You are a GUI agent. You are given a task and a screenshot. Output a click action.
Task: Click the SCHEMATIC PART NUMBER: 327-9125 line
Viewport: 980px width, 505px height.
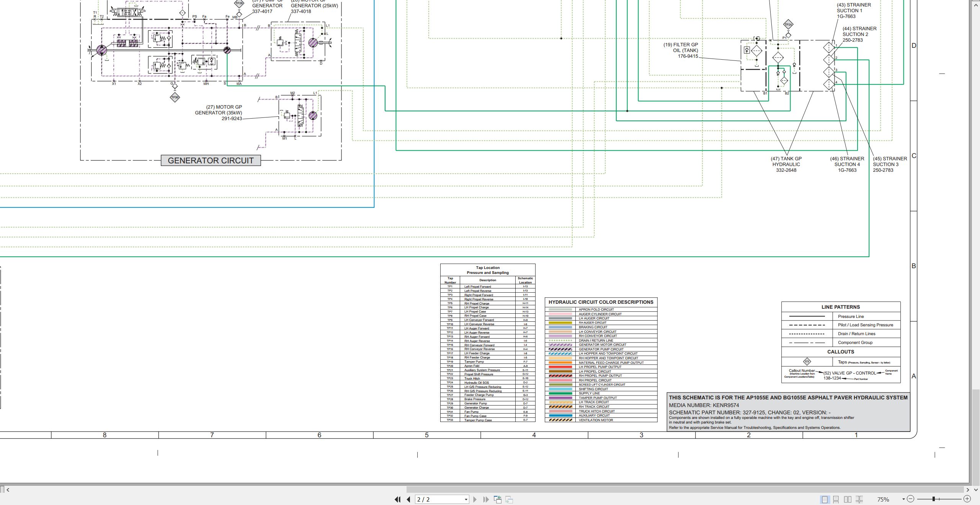click(x=750, y=412)
